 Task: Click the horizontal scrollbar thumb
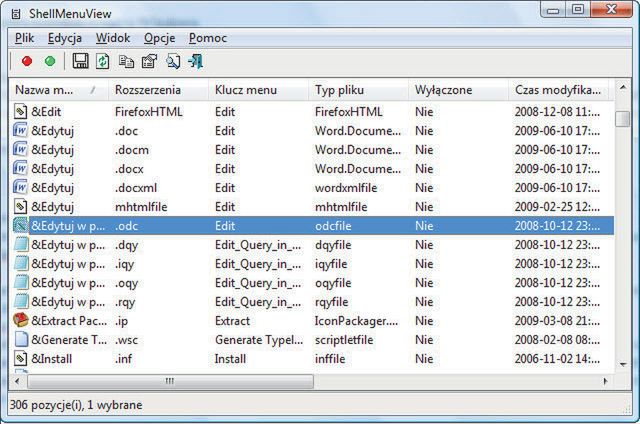[x=171, y=382]
